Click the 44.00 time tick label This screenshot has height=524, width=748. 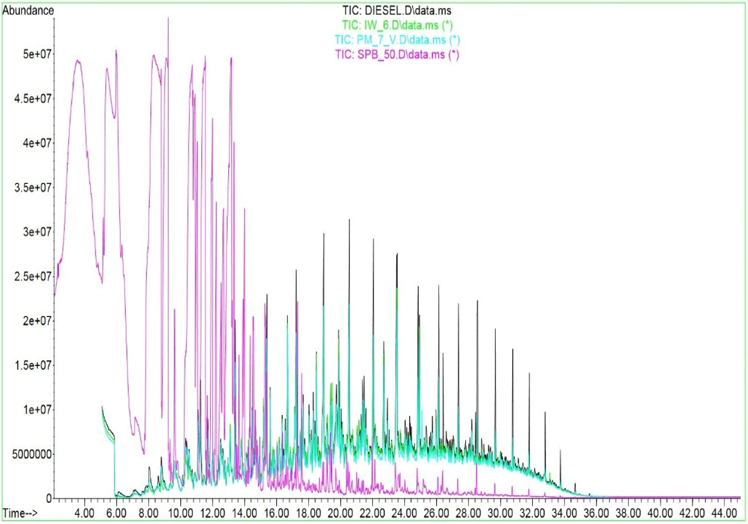coord(724,514)
